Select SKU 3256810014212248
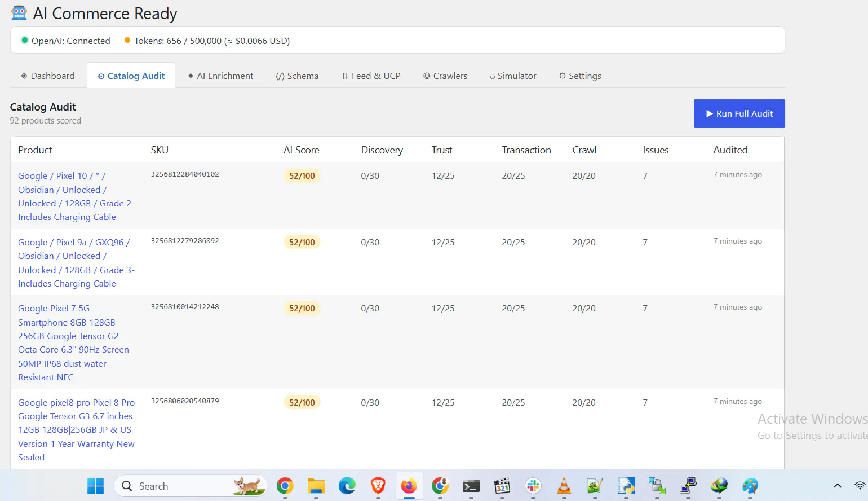868x501 pixels. (x=185, y=307)
